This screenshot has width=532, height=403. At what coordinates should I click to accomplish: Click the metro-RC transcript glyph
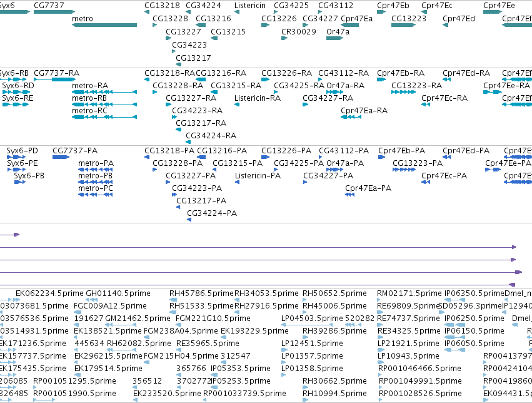click(x=104, y=117)
